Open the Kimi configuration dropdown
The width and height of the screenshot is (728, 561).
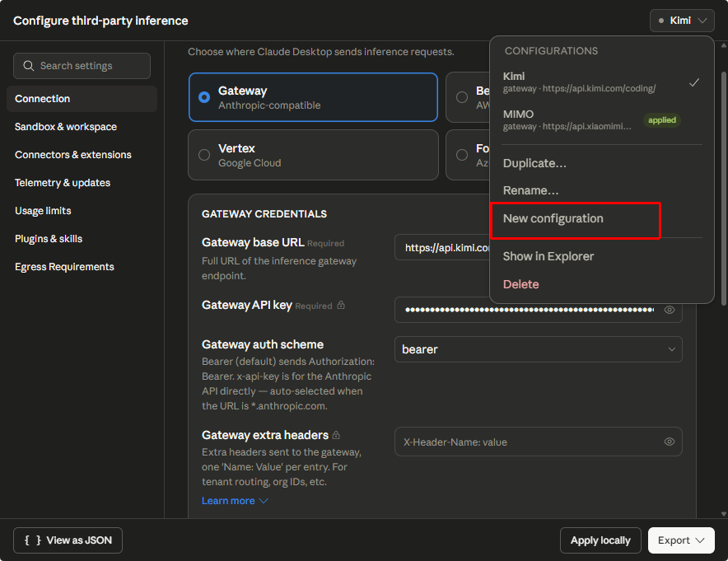pos(682,21)
